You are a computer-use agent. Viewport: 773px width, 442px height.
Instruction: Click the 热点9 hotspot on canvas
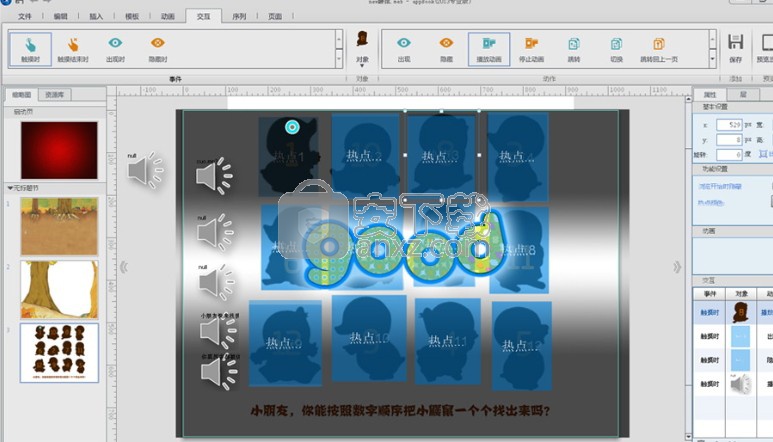tap(285, 343)
